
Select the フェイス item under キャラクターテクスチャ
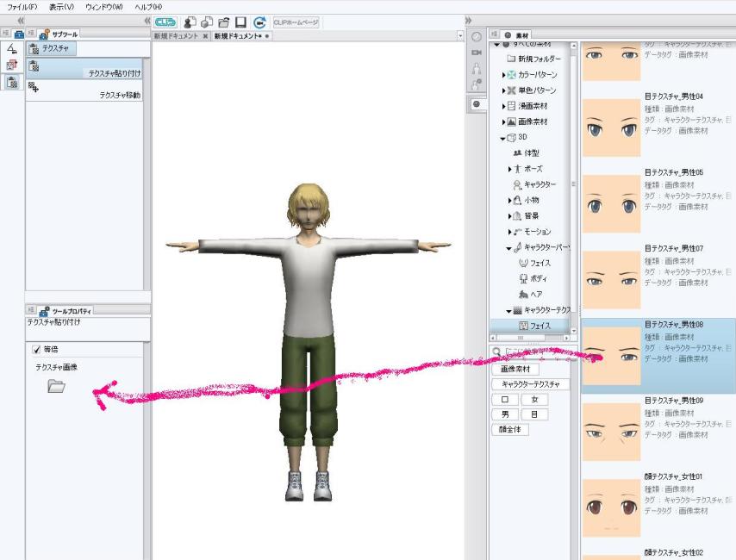pyautogui.click(x=533, y=326)
